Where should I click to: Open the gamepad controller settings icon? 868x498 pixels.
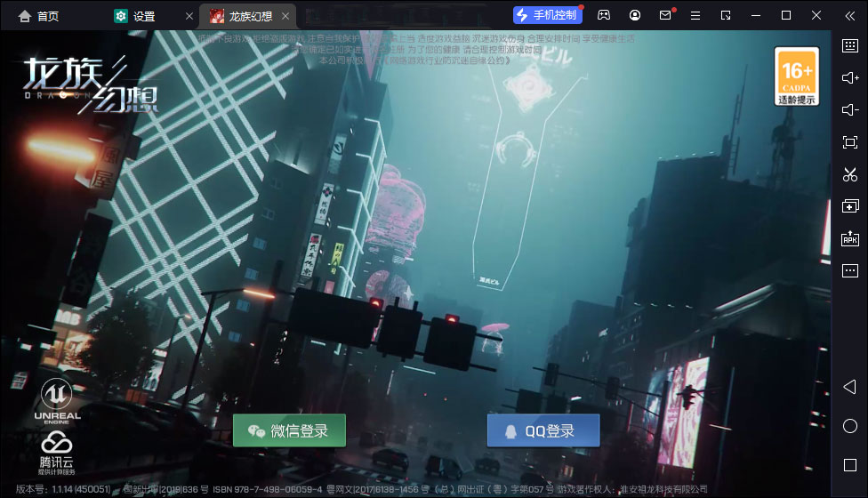(603, 15)
